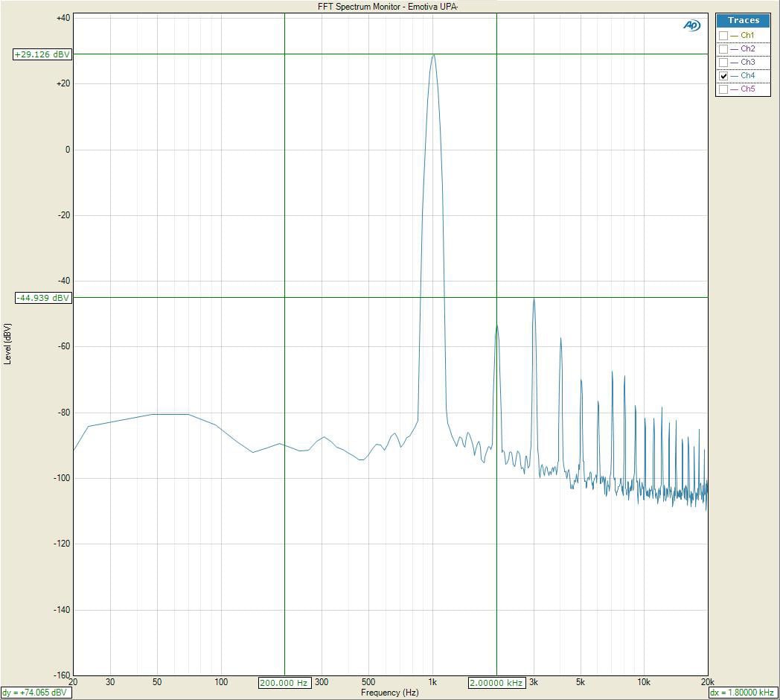The image size is (780, 700).
Task: Enable the Ch2 trace checkbox
Action: [x=723, y=49]
